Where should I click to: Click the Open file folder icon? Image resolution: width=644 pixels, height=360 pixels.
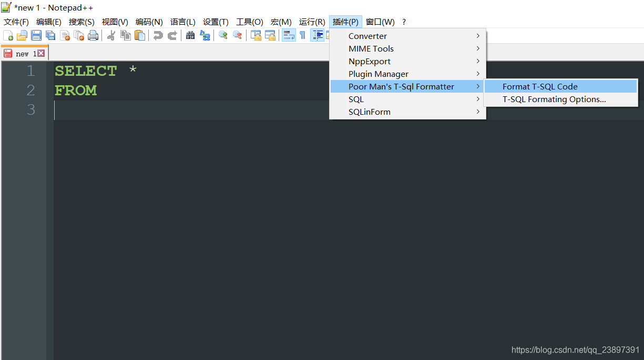pyautogui.click(x=22, y=35)
